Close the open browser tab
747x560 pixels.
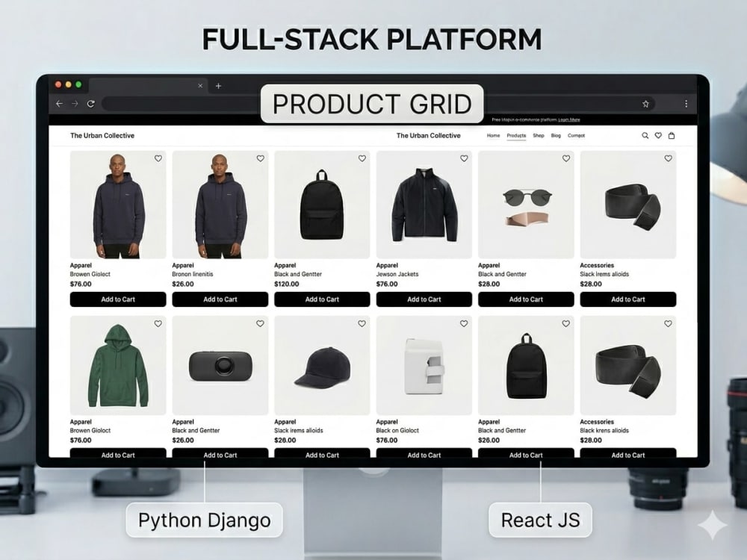200,86
